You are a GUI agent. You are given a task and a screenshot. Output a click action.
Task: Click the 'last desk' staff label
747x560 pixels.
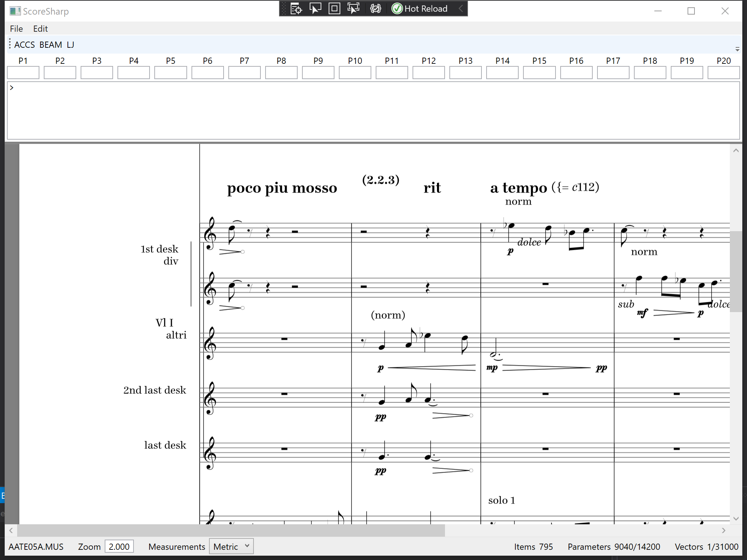click(165, 445)
